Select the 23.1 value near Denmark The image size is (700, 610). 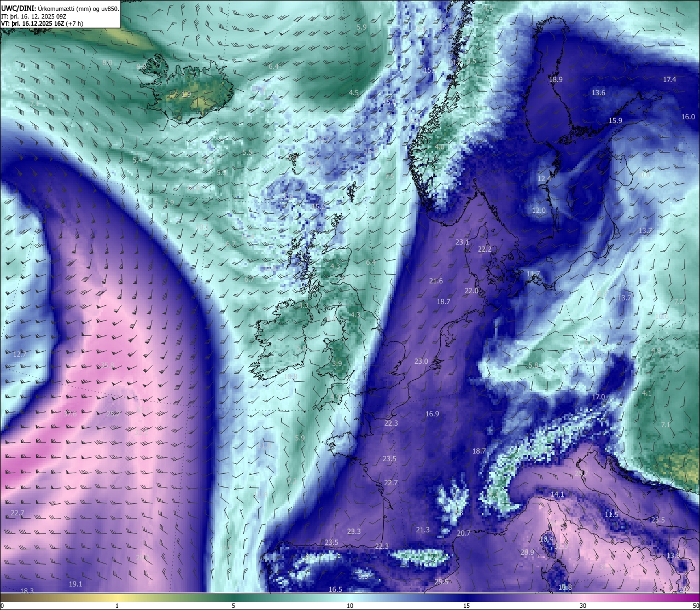click(462, 242)
